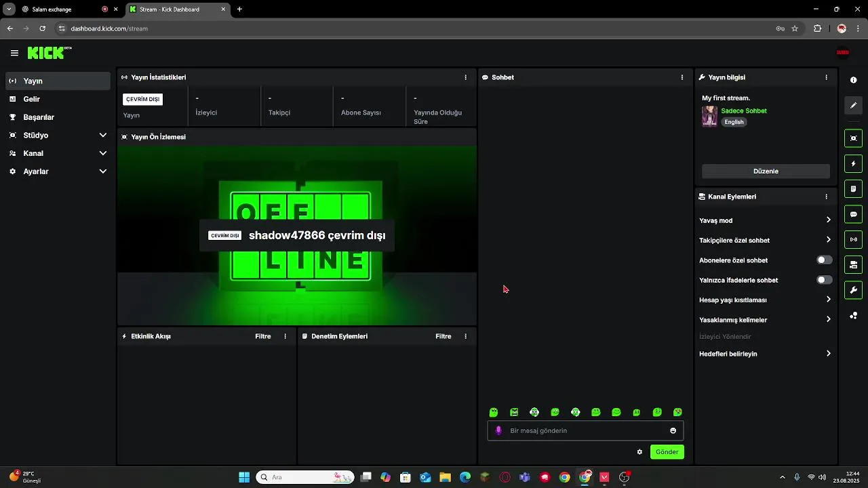Open OBS Studio from the taskbar
The height and width of the screenshot is (488, 868).
625,477
